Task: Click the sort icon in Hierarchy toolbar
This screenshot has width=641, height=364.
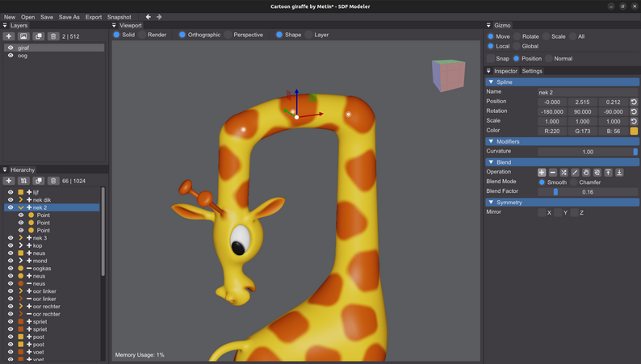Action: pyautogui.click(x=23, y=181)
